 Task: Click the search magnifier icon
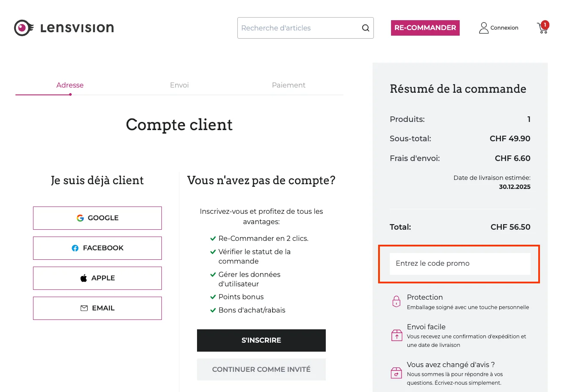pos(365,27)
